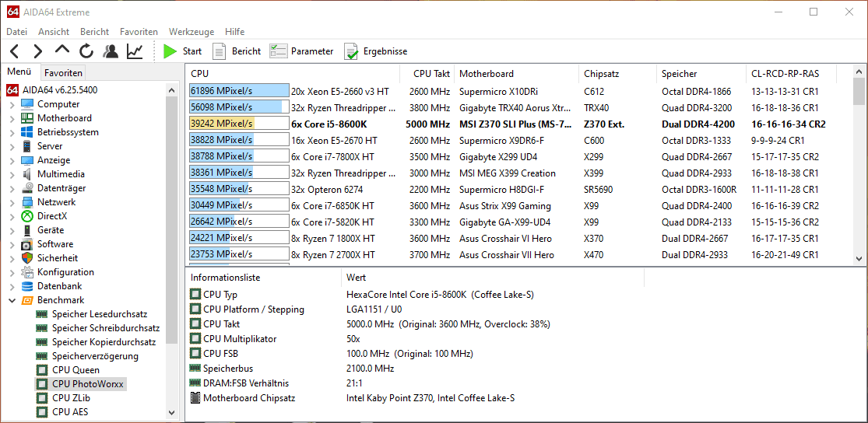Select the highlighted 39242 MPixel/s result bar
This screenshot has width=868, height=423.
point(238,124)
